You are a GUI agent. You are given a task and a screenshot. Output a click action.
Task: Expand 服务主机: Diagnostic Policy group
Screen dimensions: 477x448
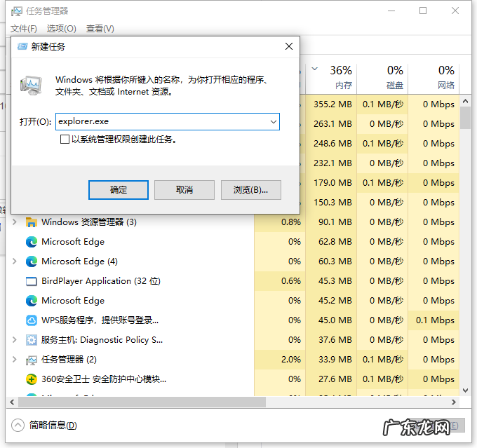14,340
